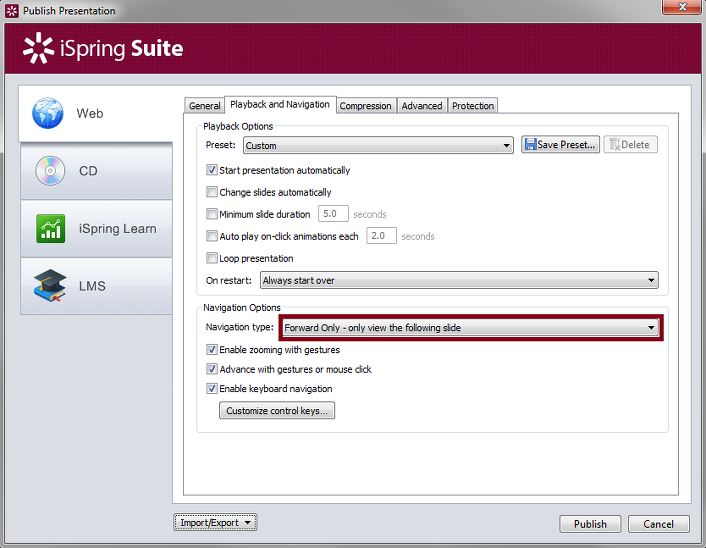This screenshot has width=706, height=548.
Task: Select the LMS destination label
Action: (92, 286)
